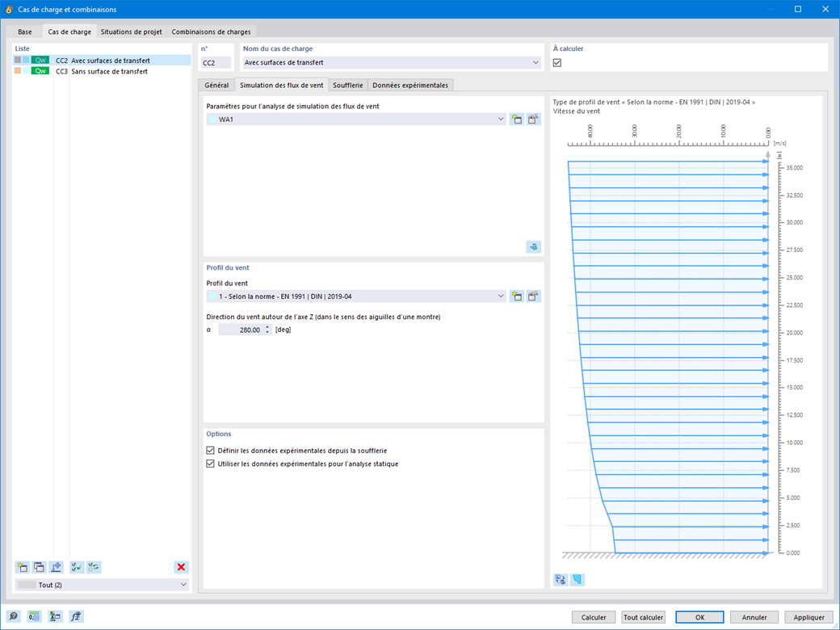Click the application icon in the title bar

pos(9,9)
